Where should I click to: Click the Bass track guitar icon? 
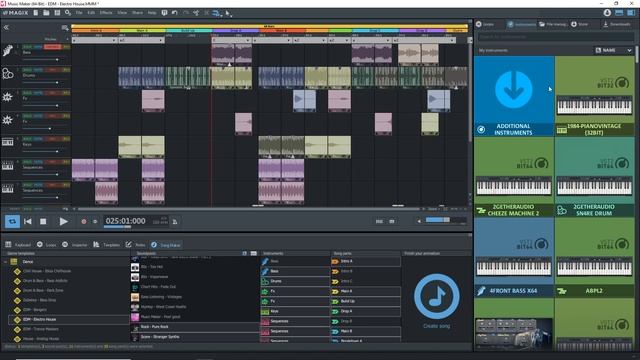8,51
